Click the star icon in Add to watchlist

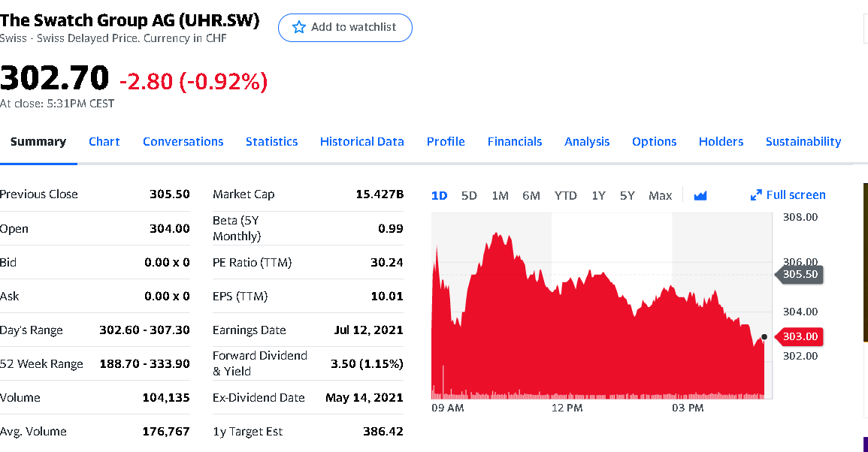299,27
